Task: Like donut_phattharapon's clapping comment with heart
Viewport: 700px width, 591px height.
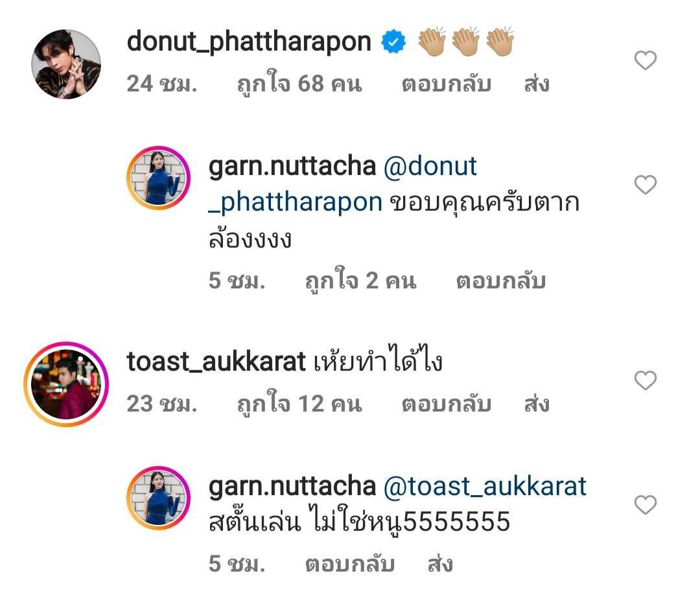Action: pos(645,60)
